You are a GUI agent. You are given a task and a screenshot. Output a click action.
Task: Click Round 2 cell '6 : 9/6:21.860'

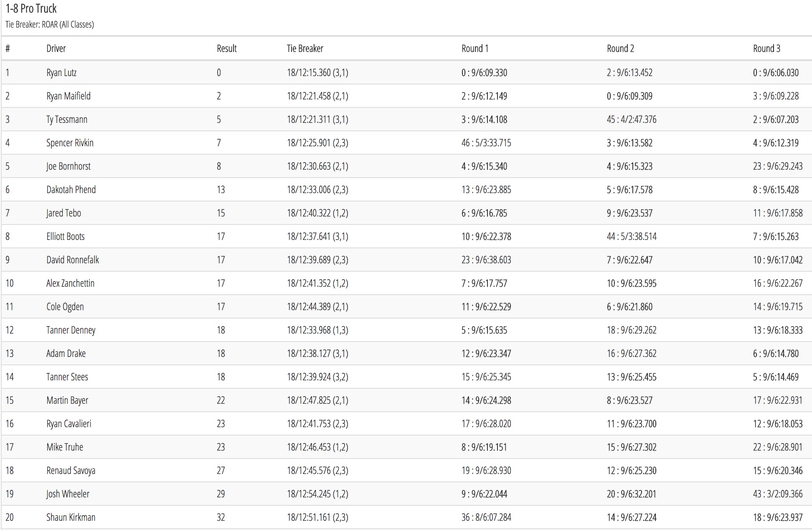click(629, 307)
